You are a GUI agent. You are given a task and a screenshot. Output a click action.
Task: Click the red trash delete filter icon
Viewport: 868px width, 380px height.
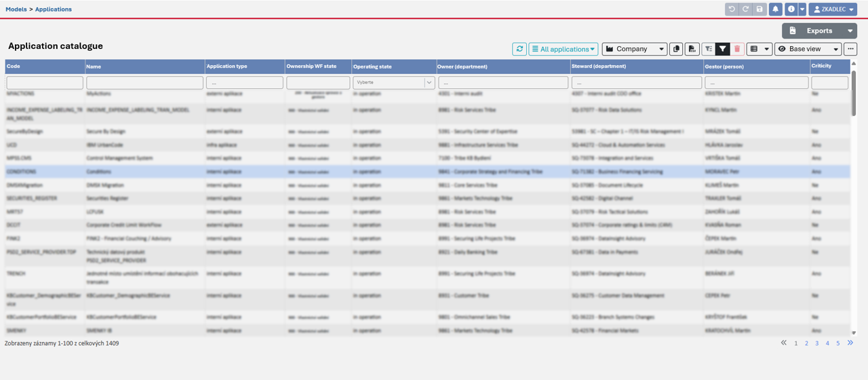[x=737, y=49]
